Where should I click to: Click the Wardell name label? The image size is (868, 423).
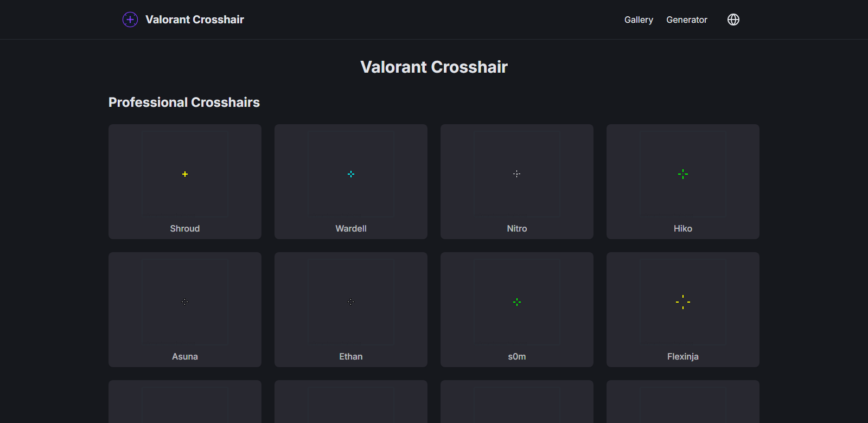(x=351, y=228)
